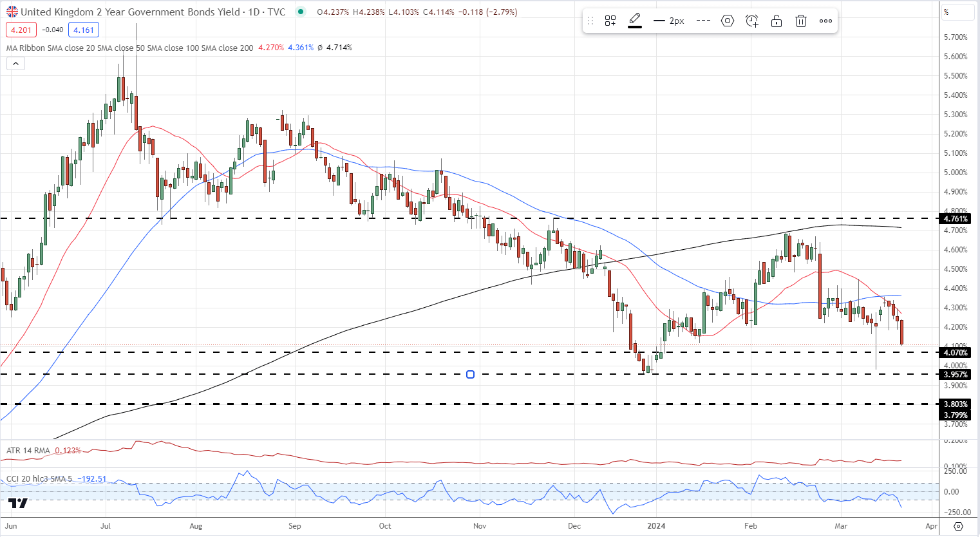Click the blue 4.361% SMA value
980x537 pixels.
(301, 48)
